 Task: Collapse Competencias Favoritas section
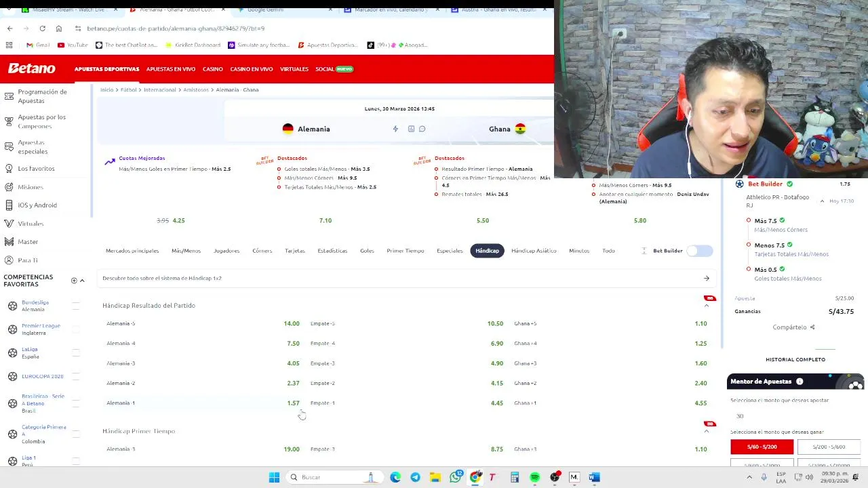(82, 281)
